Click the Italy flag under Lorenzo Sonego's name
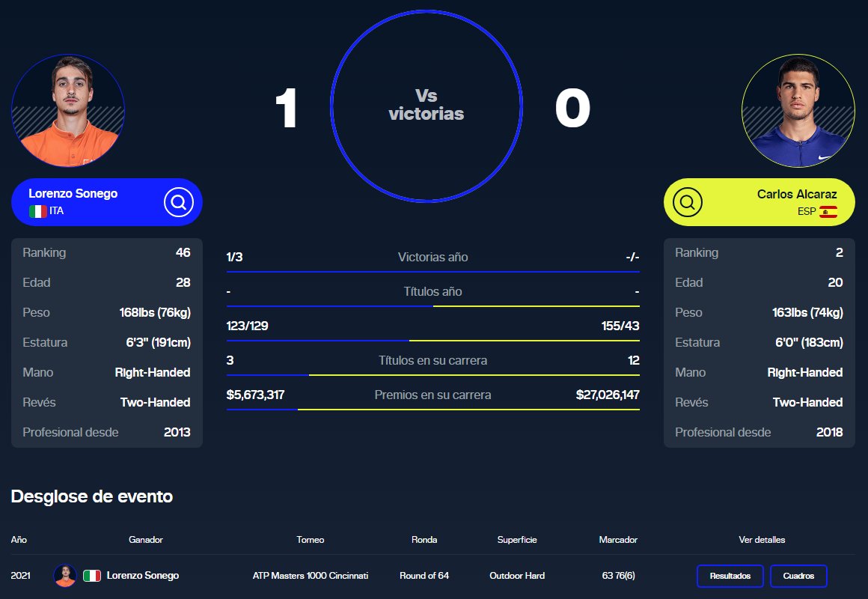The width and height of the screenshot is (868, 599). pyautogui.click(x=37, y=211)
